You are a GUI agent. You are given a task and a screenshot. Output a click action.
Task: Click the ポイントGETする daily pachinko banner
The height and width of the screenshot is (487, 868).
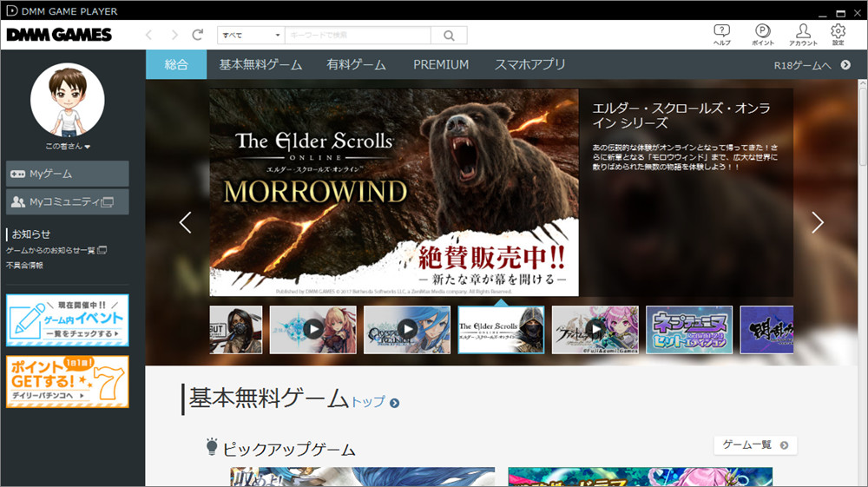68,382
